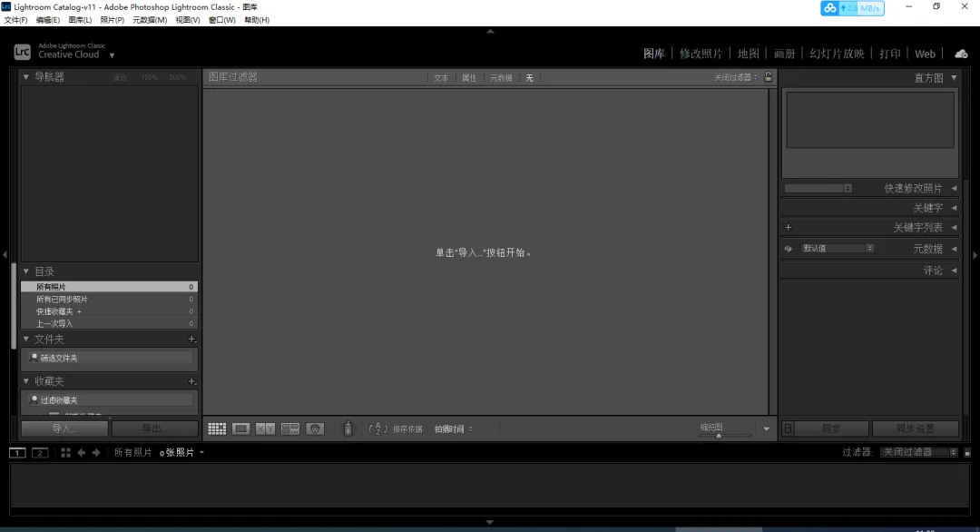Open 关闭过滤器 dropdown in filmstrip bar
Image resolution: width=980 pixels, height=532 pixels.
pos(918,452)
